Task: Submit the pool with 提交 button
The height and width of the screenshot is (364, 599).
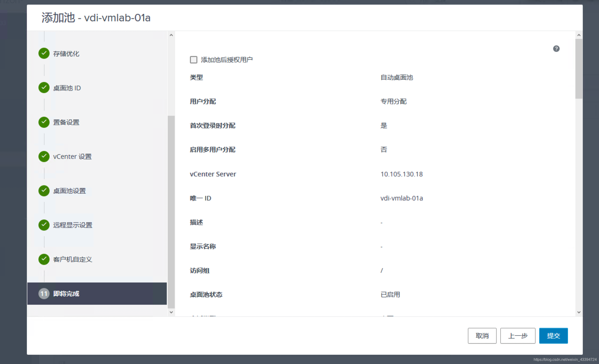Action: (554, 336)
